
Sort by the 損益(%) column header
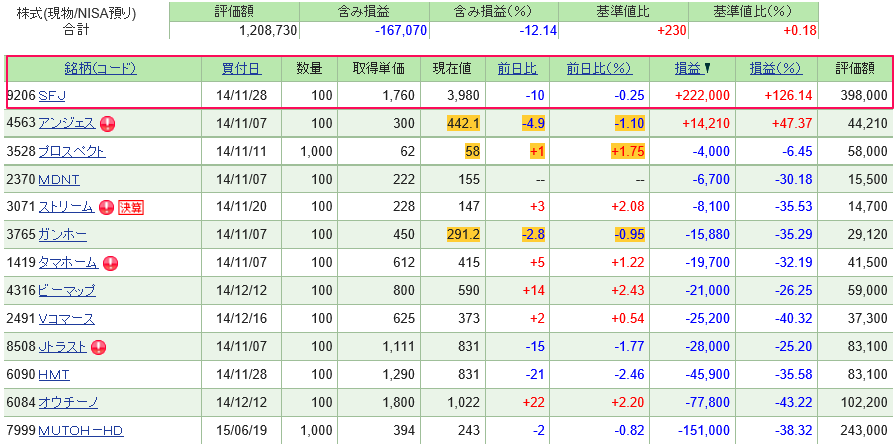coord(775,69)
